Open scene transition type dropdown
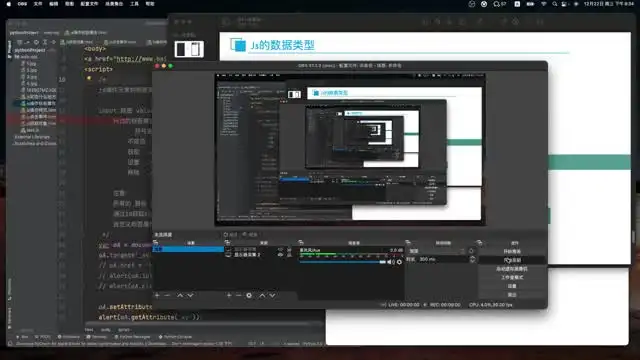 tap(438, 251)
